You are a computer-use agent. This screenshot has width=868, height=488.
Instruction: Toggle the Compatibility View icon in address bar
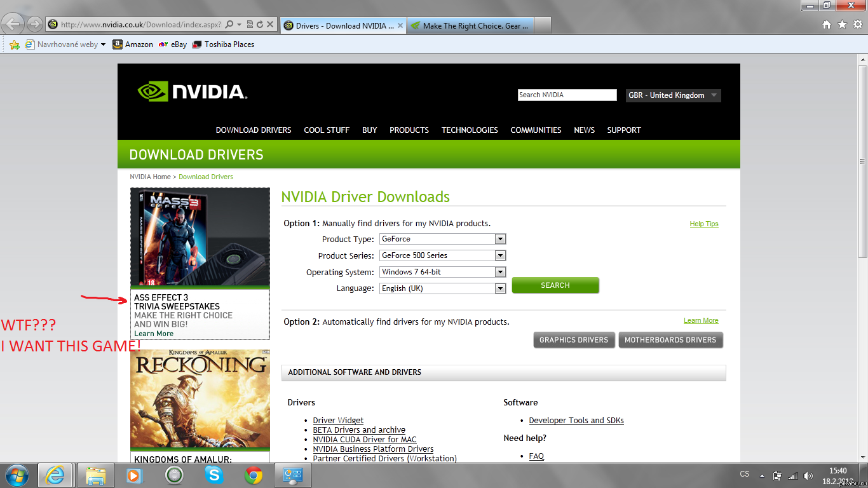point(250,25)
